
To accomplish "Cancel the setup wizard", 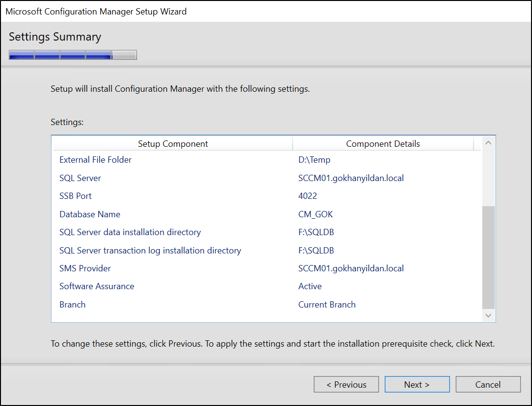I will (488, 384).
